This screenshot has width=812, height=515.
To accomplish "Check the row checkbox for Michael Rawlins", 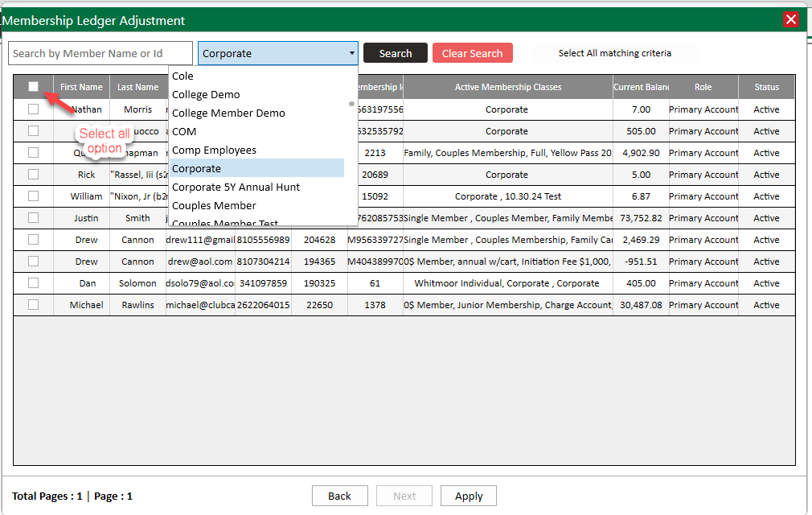I will pos(33,305).
